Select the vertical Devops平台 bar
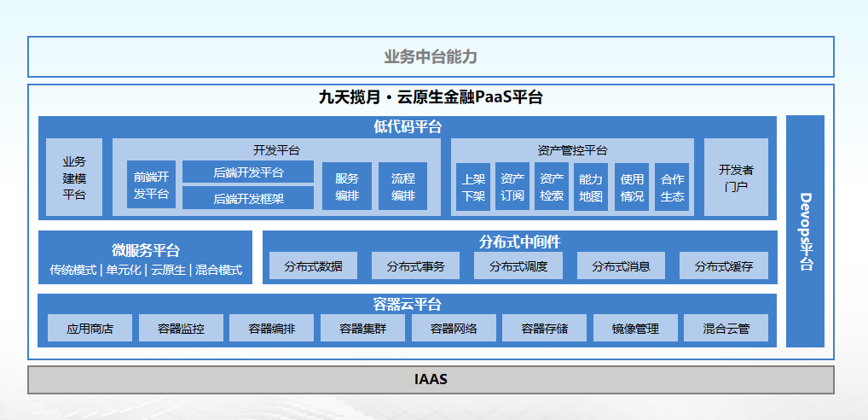868x420 pixels. coord(805,231)
